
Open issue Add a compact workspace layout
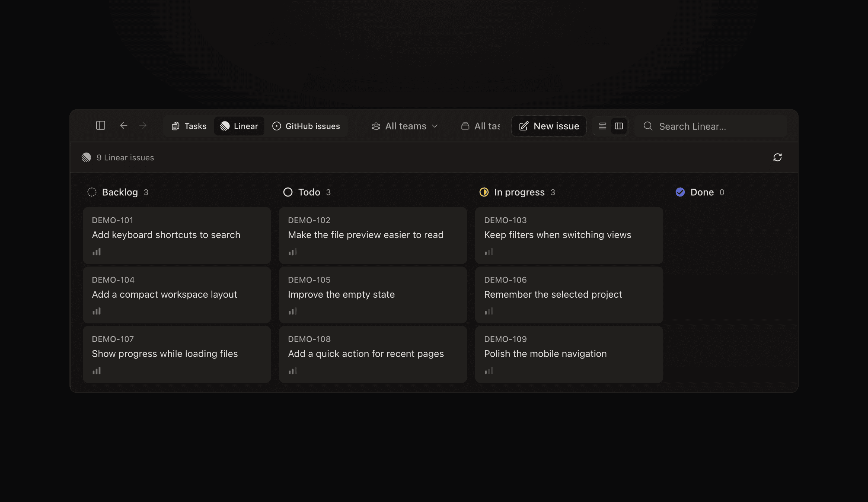click(x=177, y=295)
